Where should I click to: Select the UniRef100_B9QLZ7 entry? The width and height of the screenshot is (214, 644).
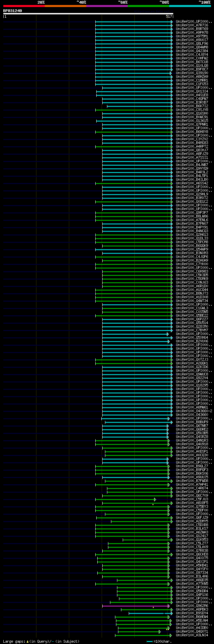pyautogui.click(x=192, y=466)
